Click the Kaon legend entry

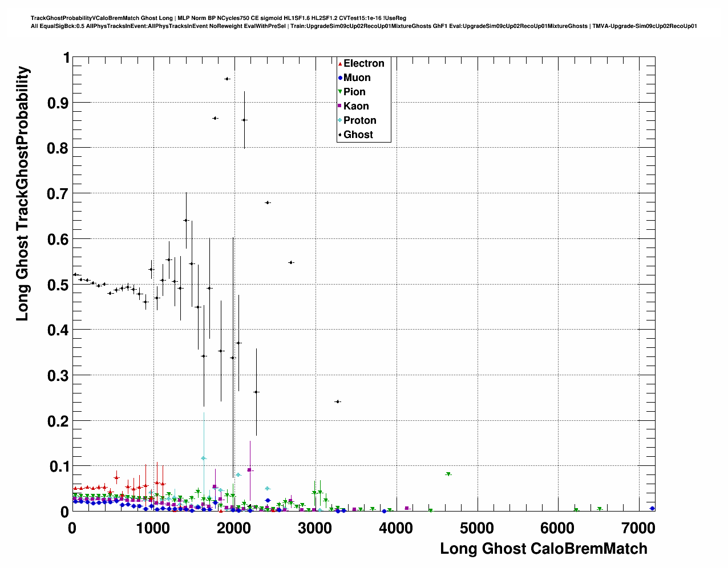(354, 106)
